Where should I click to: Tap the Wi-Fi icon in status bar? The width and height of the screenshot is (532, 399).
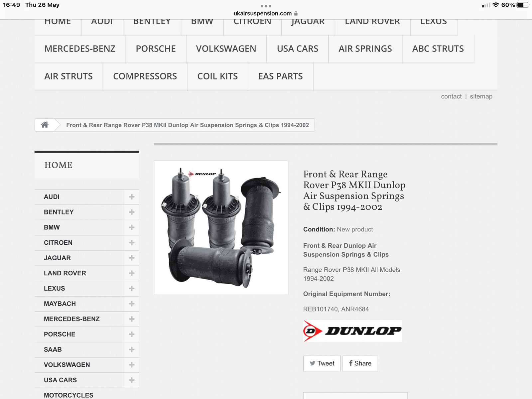pyautogui.click(x=496, y=5)
